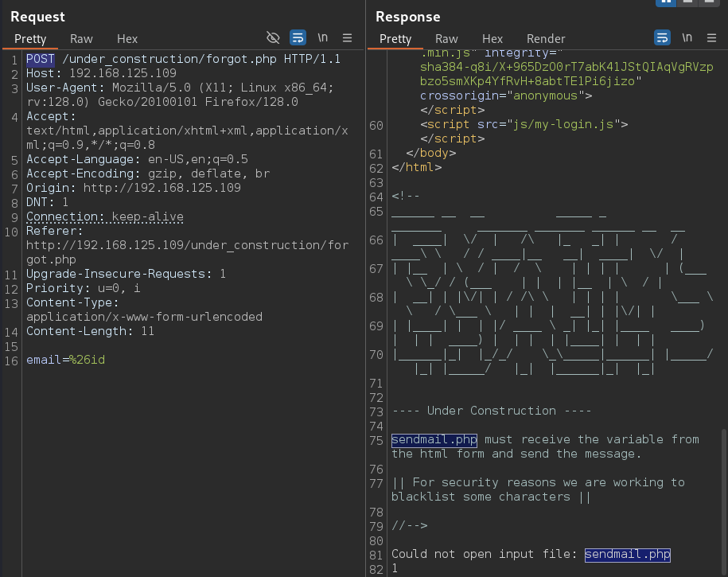Toggle show newlines (\n) in Request pane

[x=323, y=37]
